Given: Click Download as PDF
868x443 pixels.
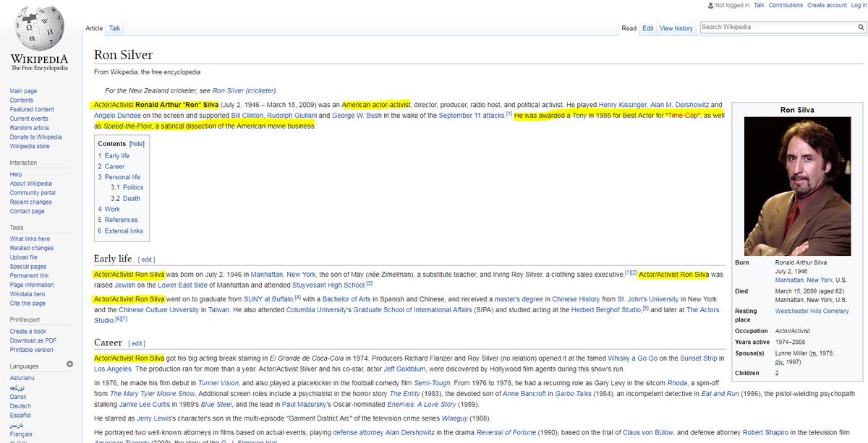Looking at the screenshot, I should [33, 340].
